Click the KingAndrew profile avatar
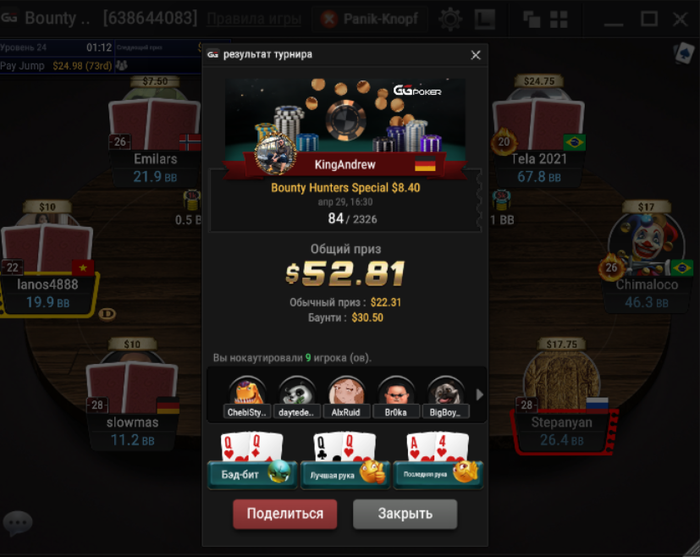The image size is (700, 557). (x=275, y=154)
